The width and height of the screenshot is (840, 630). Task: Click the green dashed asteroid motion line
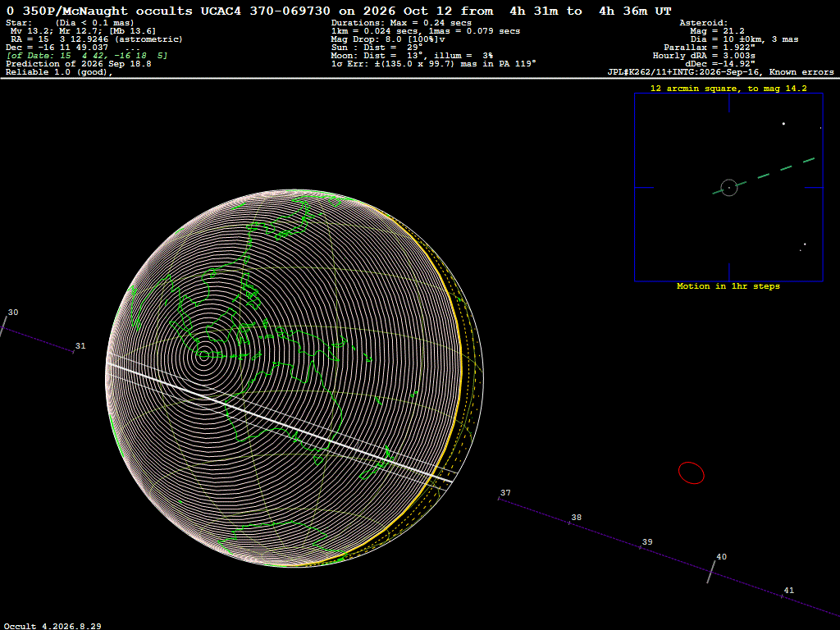click(x=764, y=176)
